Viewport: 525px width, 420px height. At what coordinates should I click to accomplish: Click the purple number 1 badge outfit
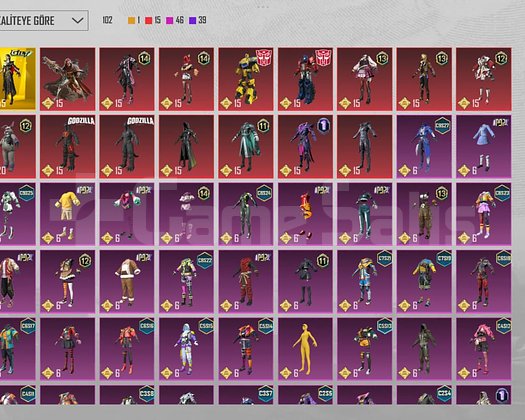[x=305, y=147]
